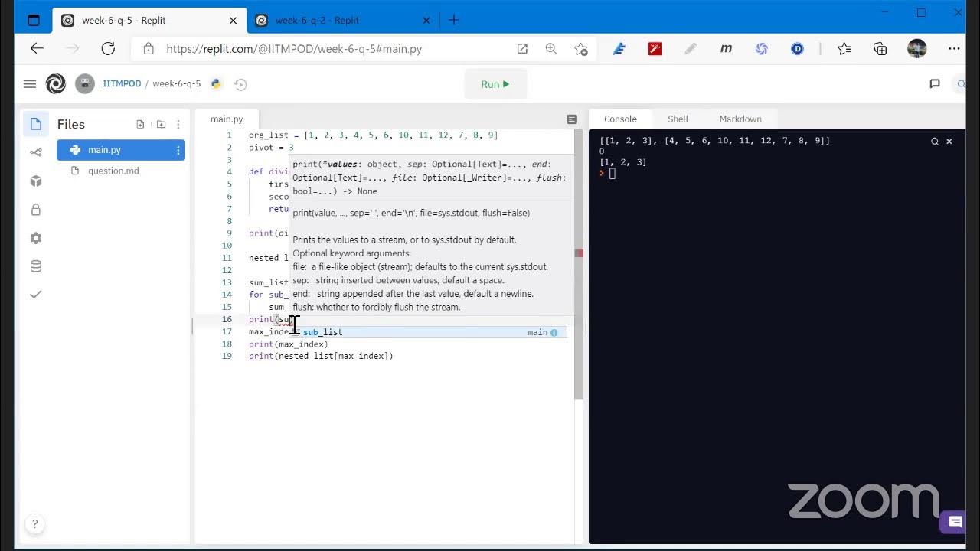Open the browser zoom magnifier icon
This screenshot has height=551, width=980.
coord(551,48)
